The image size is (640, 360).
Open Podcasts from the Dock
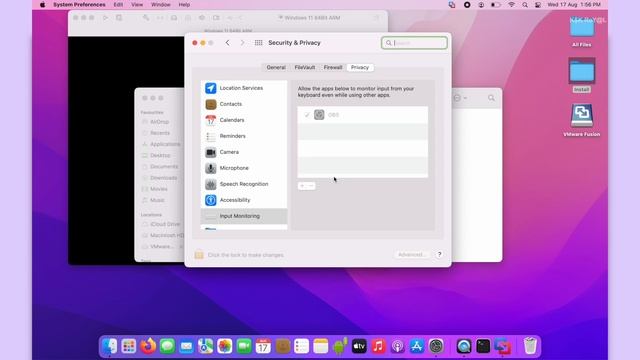pyautogui.click(x=398, y=346)
